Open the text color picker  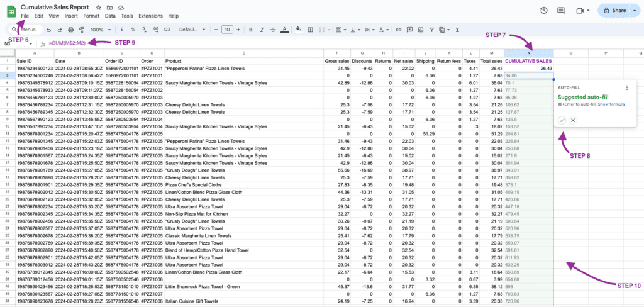pos(284,30)
